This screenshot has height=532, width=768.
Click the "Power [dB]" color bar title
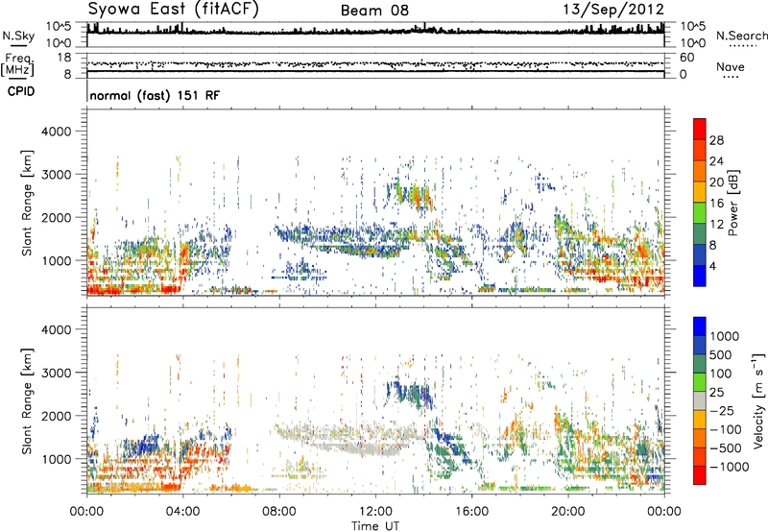(x=732, y=203)
